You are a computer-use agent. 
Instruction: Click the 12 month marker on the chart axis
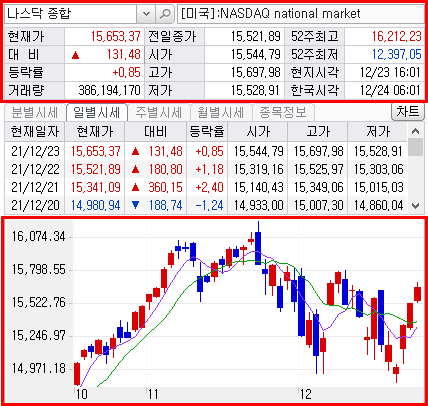[x=305, y=395]
